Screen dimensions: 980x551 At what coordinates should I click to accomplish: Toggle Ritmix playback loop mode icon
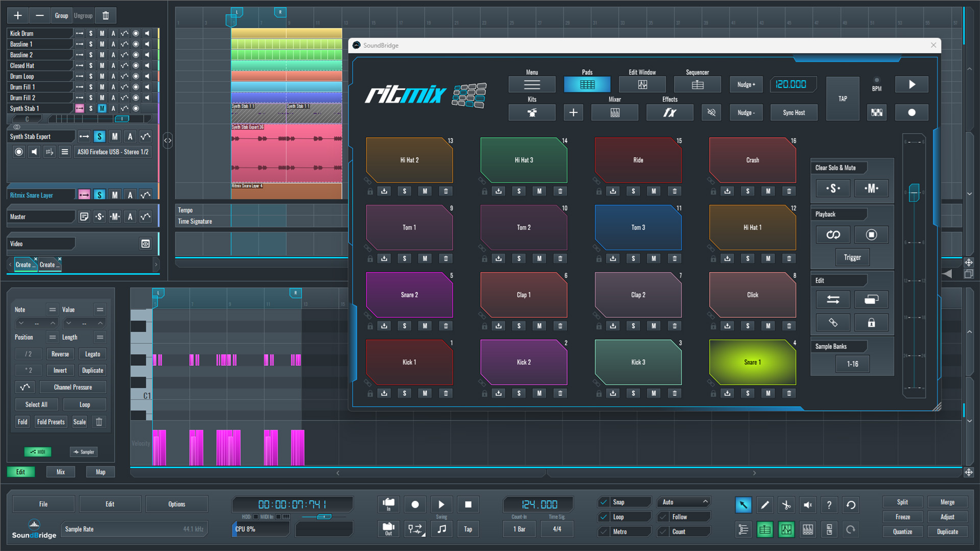point(833,235)
